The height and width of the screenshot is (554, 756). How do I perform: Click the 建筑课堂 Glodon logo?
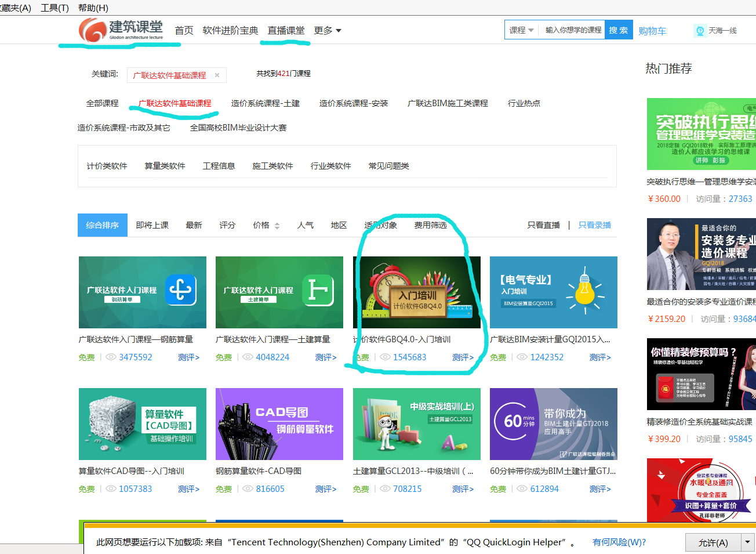[121, 30]
